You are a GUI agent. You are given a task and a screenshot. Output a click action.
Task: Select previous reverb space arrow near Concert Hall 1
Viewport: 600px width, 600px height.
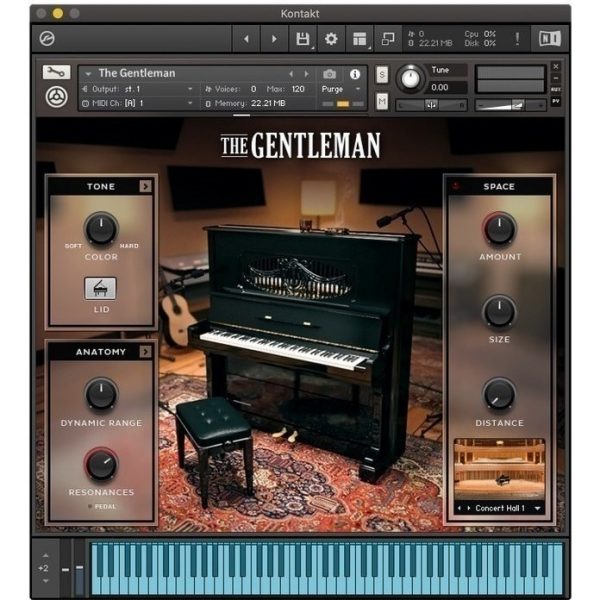point(459,509)
